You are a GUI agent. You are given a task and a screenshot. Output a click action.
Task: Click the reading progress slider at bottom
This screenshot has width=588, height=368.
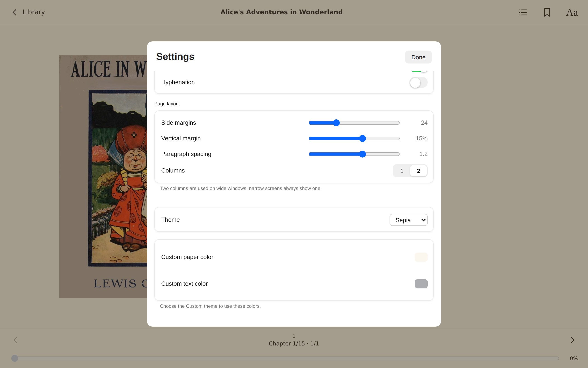click(x=285, y=358)
